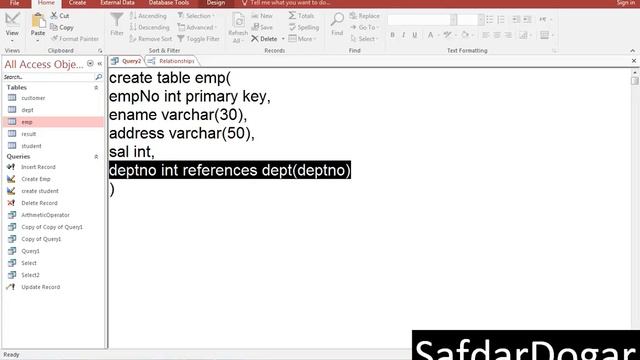
Task: Toggle Underline formatting
Action: coord(415,35)
